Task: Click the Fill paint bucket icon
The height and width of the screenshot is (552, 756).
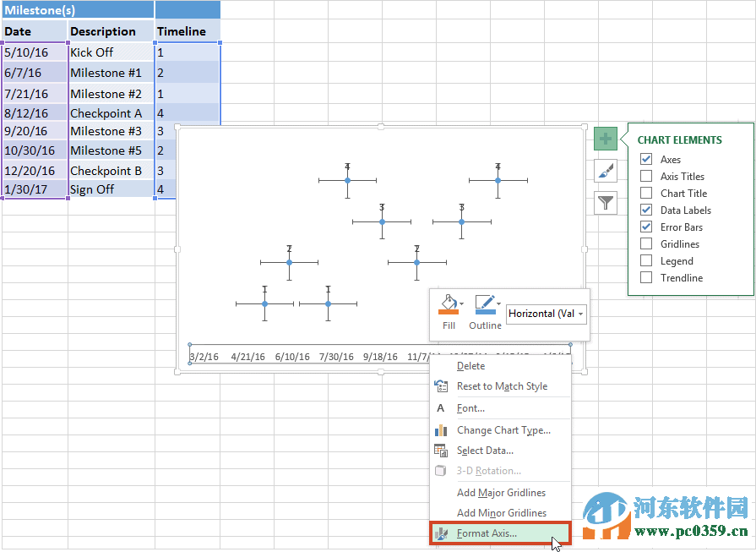Action: [448, 300]
